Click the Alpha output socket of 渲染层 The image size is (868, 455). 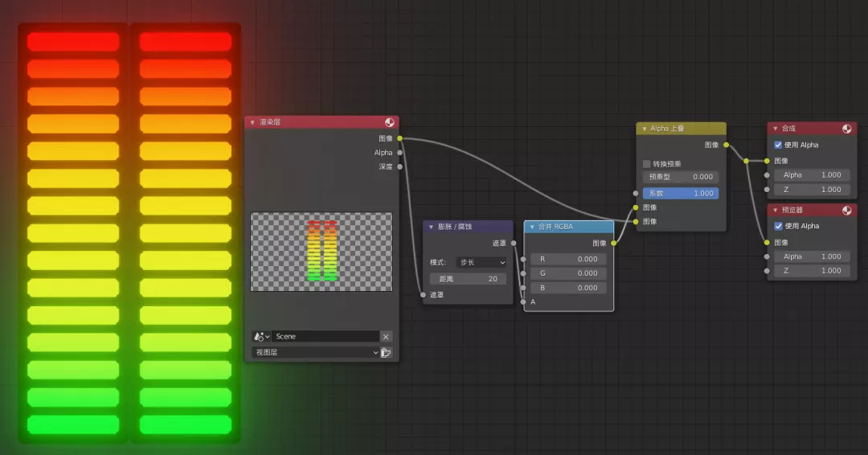coord(399,153)
